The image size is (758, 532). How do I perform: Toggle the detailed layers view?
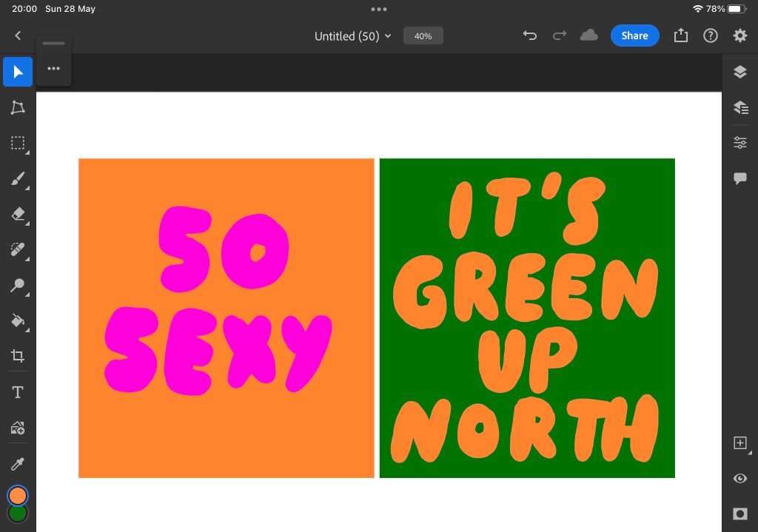click(739, 107)
